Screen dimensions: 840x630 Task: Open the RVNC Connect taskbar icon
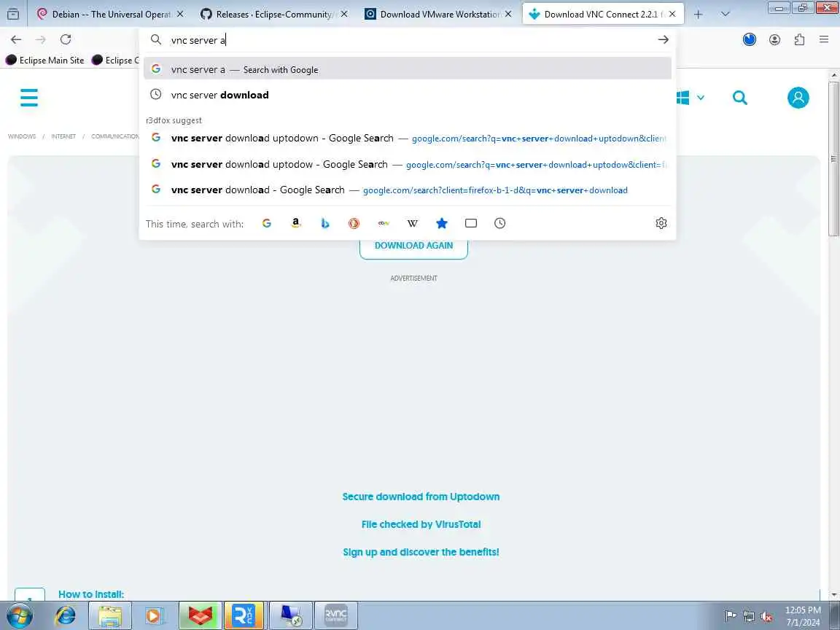point(336,615)
